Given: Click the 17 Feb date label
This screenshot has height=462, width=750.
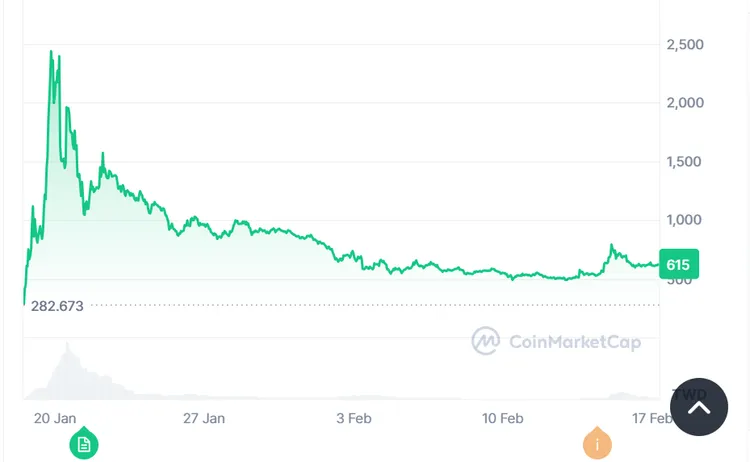Looking at the screenshot, I should click(x=648, y=417).
